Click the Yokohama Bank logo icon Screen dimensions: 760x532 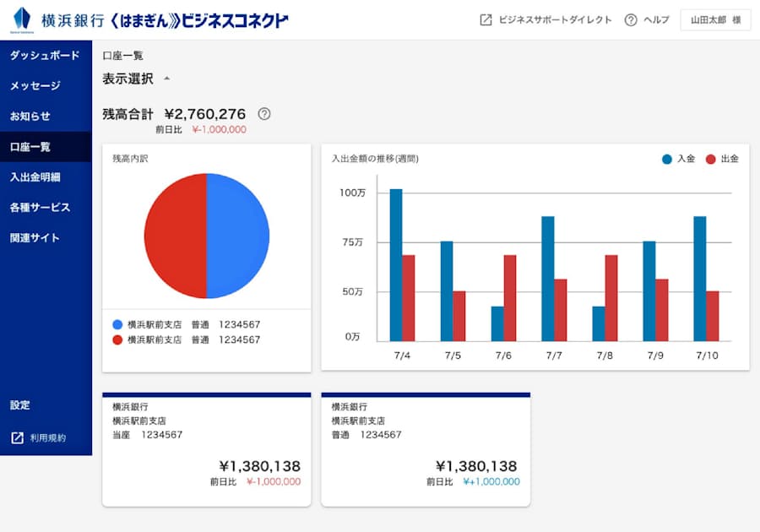click(x=21, y=19)
